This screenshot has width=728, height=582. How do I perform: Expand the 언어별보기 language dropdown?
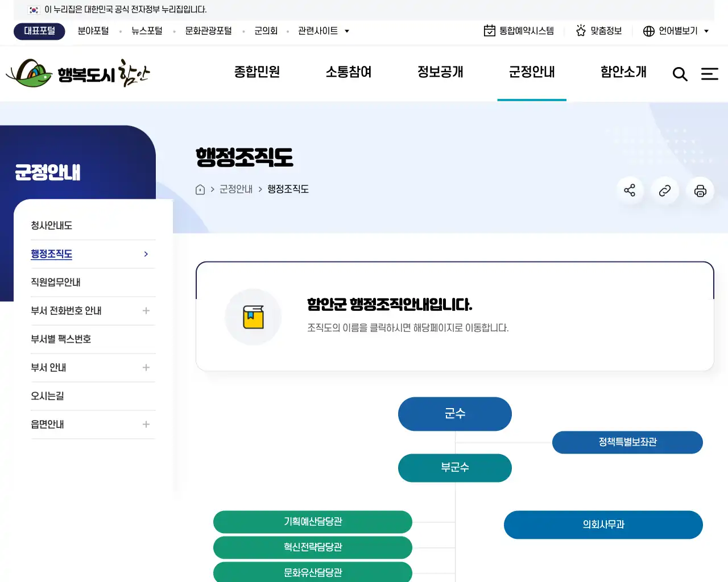[676, 31]
